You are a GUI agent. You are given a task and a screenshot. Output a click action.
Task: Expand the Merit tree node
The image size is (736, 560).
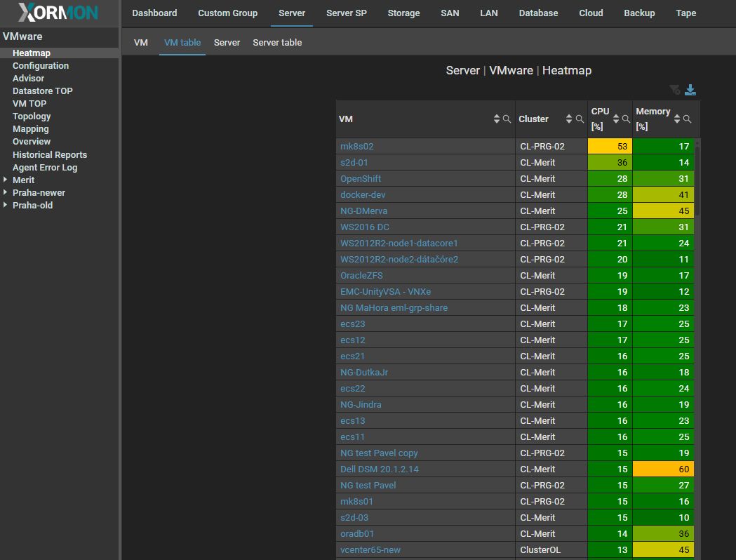click(6, 180)
